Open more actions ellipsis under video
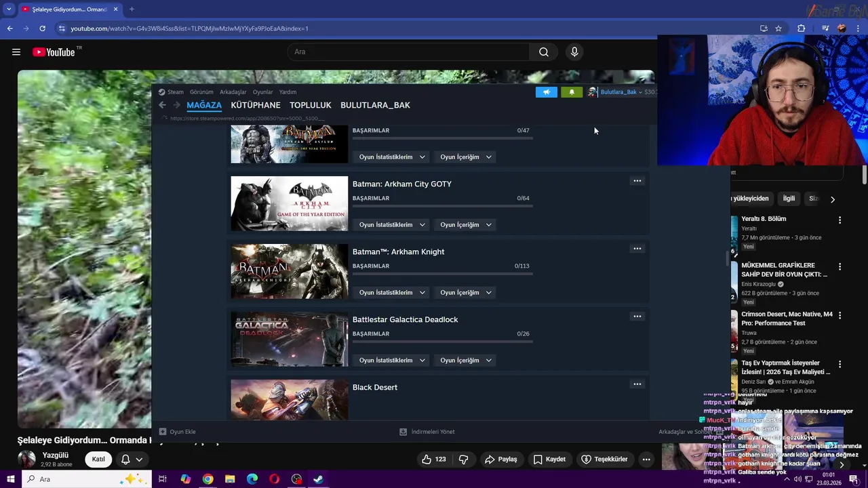Viewport: 868px width, 488px height. [646, 460]
